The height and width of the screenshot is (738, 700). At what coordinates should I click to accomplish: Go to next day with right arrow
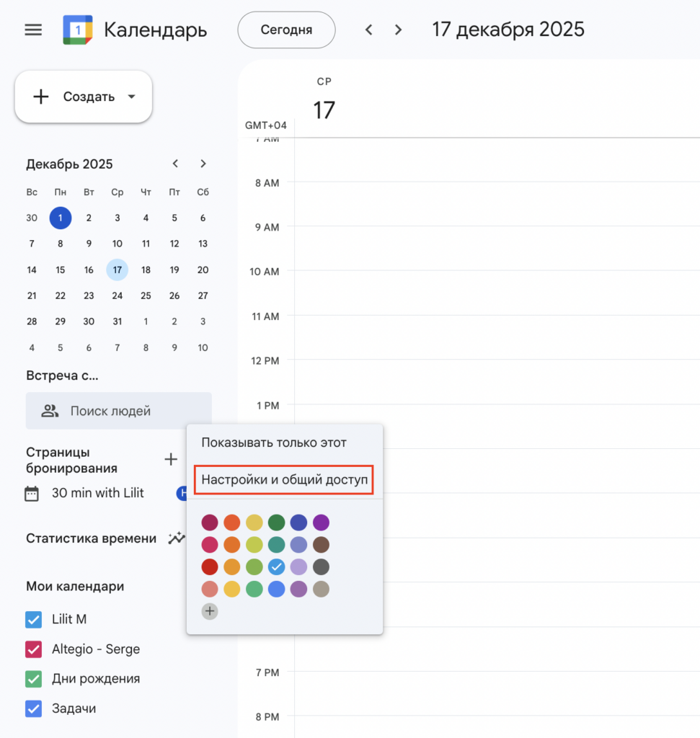(x=398, y=30)
